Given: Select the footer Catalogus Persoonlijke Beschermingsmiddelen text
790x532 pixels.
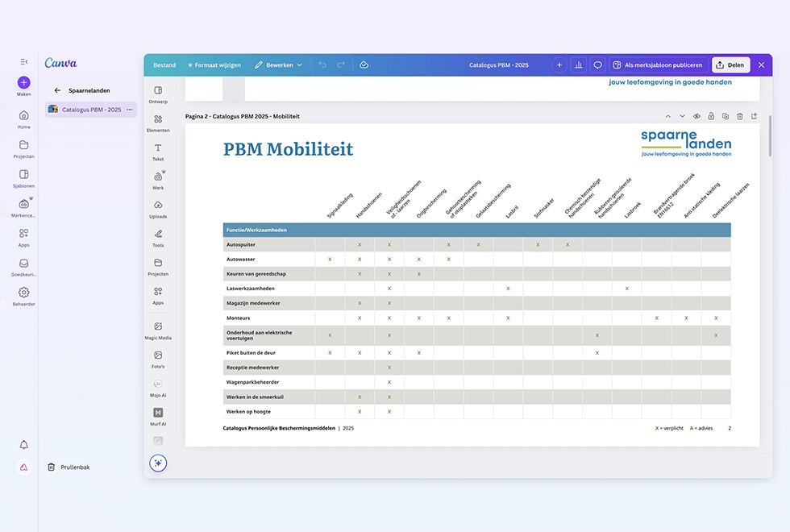Looking at the screenshot, I should pyautogui.click(x=279, y=428).
